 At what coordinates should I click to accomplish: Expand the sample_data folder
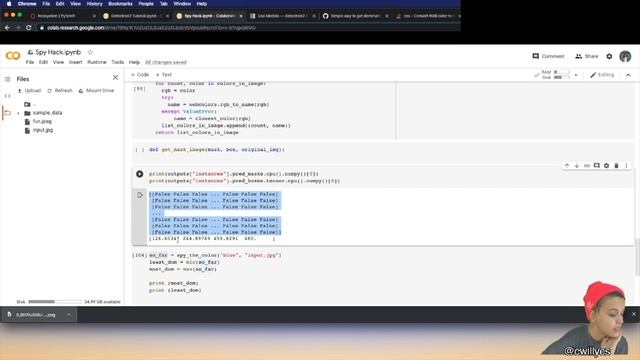pos(18,113)
